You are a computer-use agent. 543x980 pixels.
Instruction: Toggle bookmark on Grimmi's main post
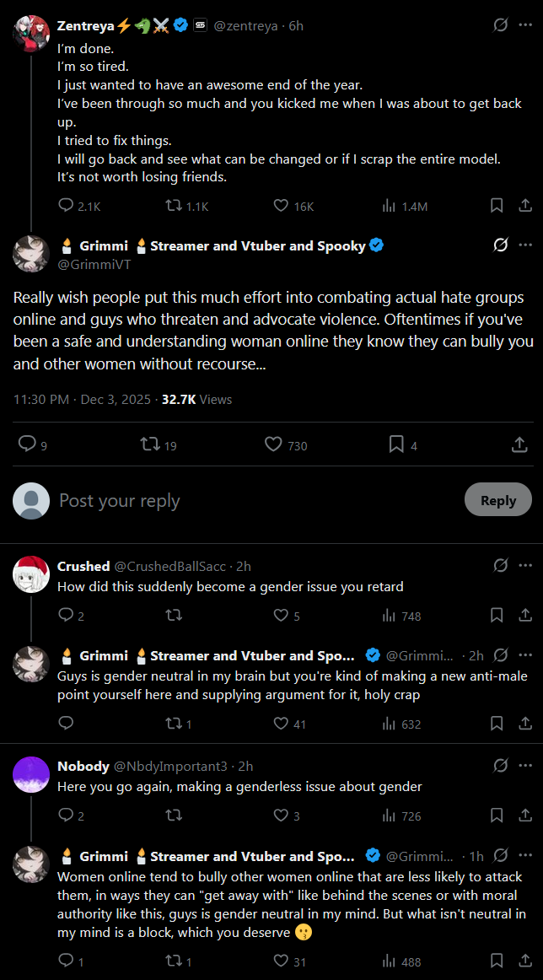pyautogui.click(x=395, y=444)
